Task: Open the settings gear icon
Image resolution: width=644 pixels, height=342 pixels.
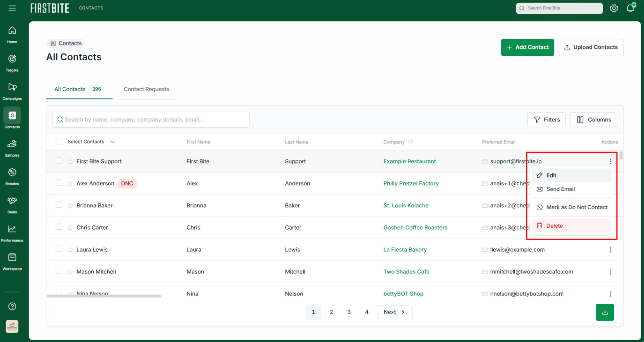Action: (614, 8)
